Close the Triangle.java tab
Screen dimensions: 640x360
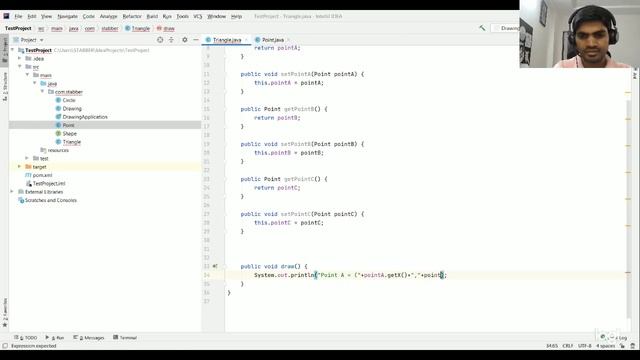pos(246,40)
